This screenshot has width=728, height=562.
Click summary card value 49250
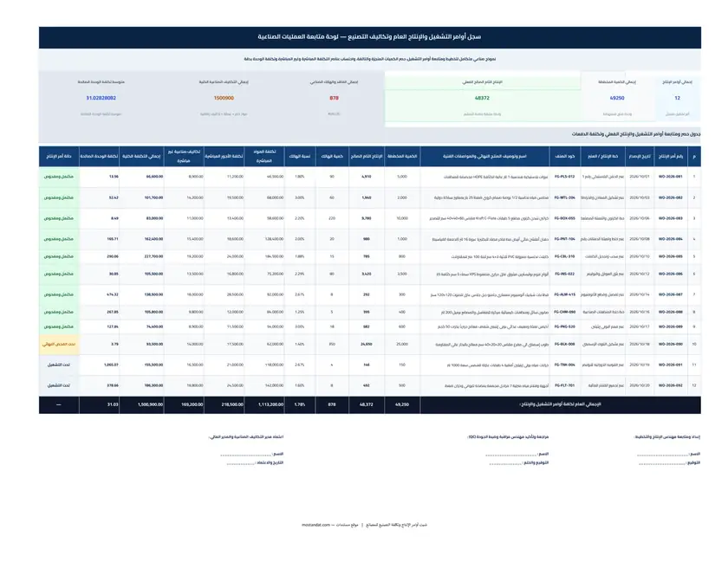point(616,98)
